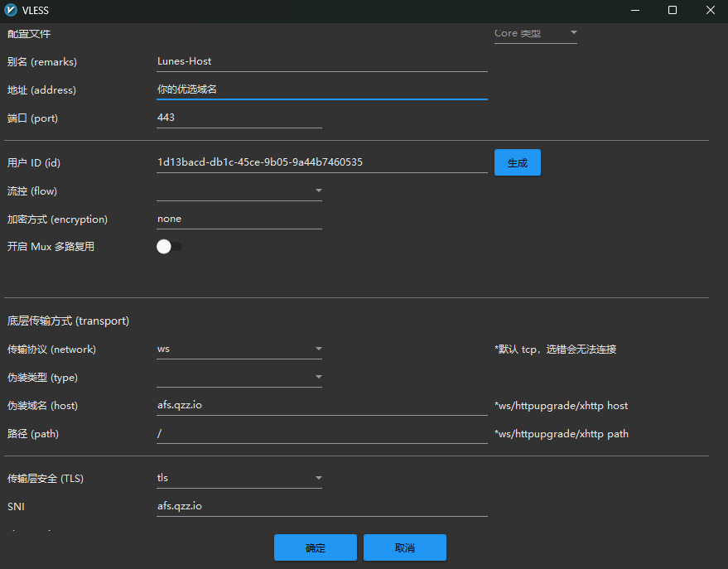Open the 传输层安全 (TLS) dropdown
Screen dimensions: 728x569
(239, 478)
